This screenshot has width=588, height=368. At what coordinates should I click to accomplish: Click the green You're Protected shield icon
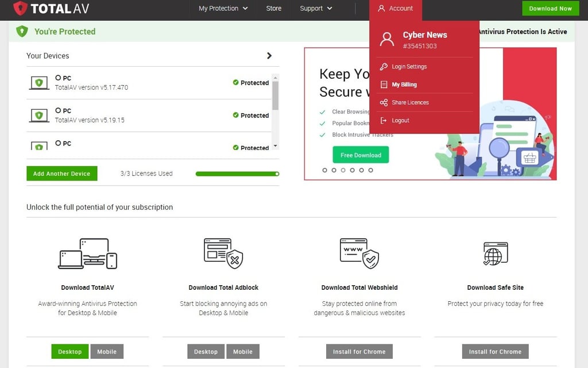pyautogui.click(x=22, y=31)
